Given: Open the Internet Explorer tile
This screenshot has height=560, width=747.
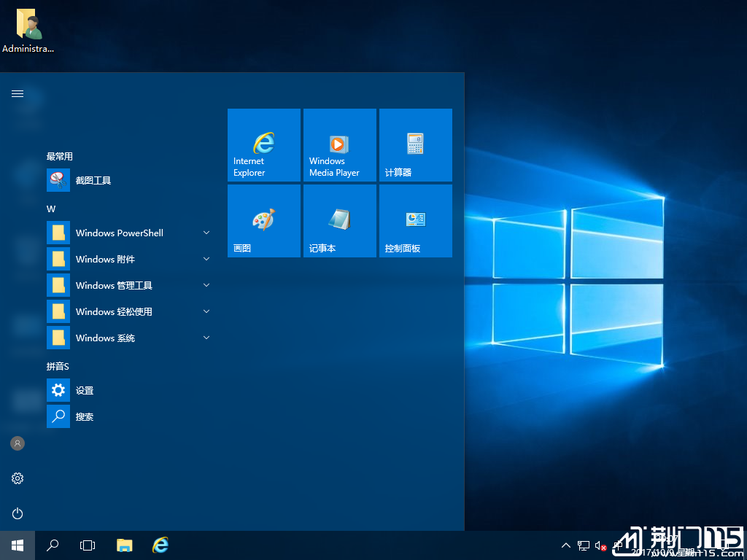Looking at the screenshot, I should point(263,145).
